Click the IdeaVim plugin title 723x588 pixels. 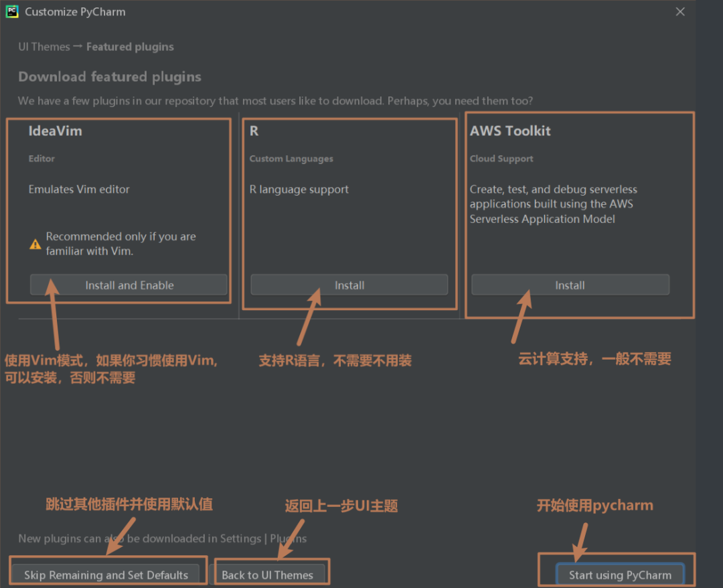pyautogui.click(x=56, y=131)
